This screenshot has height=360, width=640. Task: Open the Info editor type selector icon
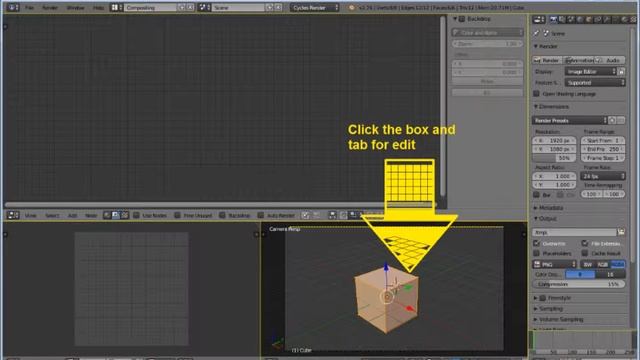(x=13, y=7)
